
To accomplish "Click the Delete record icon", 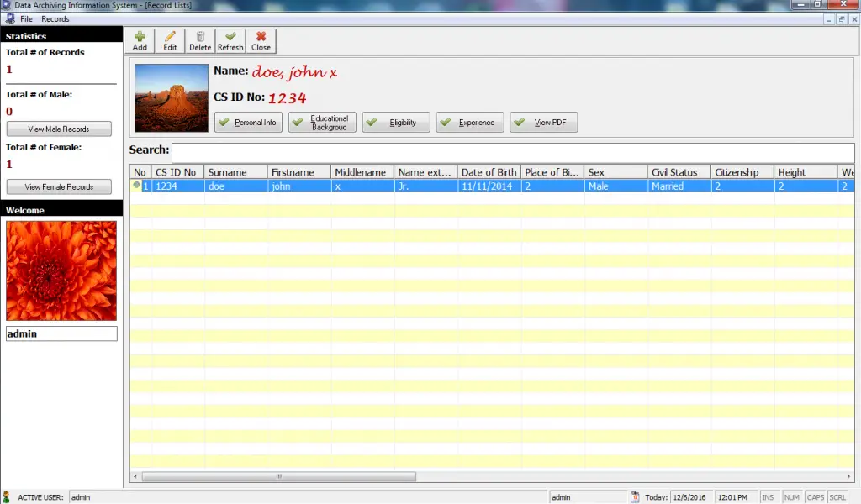I will tap(199, 39).
